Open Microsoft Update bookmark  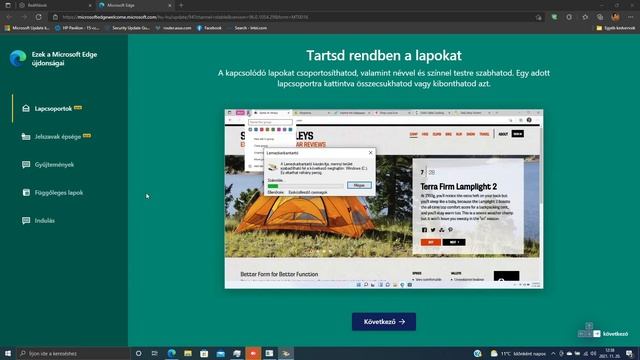coord(27,28)
